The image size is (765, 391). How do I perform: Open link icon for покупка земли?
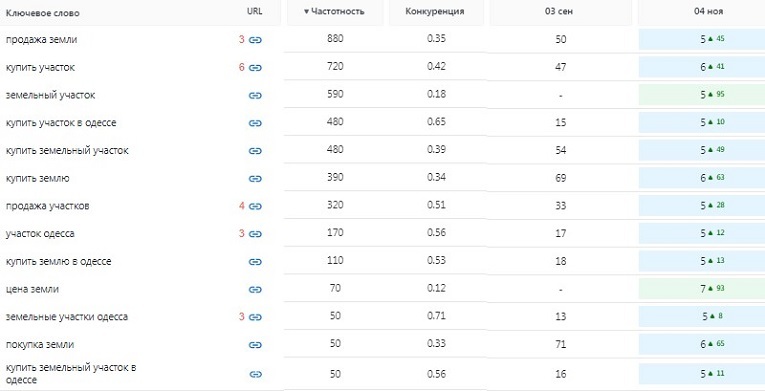point(255,345)
